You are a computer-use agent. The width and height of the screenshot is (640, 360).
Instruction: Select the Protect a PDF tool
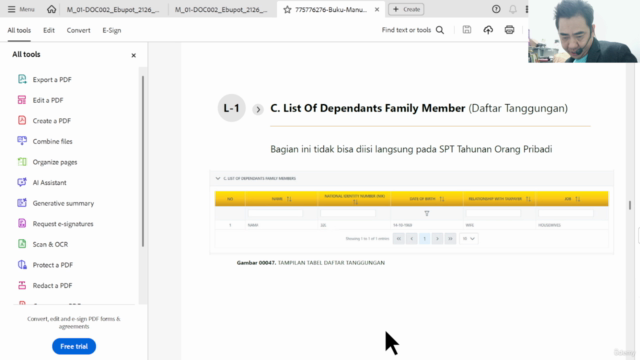(x=53, y=265)
